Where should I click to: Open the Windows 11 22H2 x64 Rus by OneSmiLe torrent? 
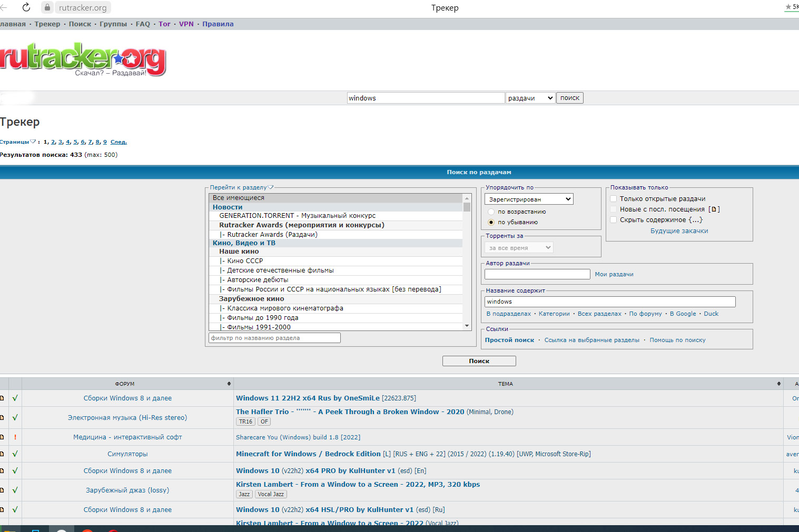[x=326, y=398]
